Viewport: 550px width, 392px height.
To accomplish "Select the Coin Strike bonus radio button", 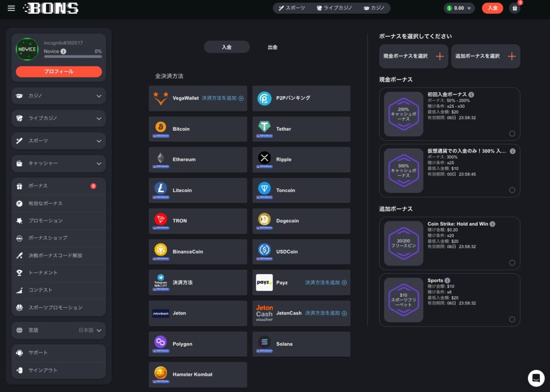I will [512, 263].
